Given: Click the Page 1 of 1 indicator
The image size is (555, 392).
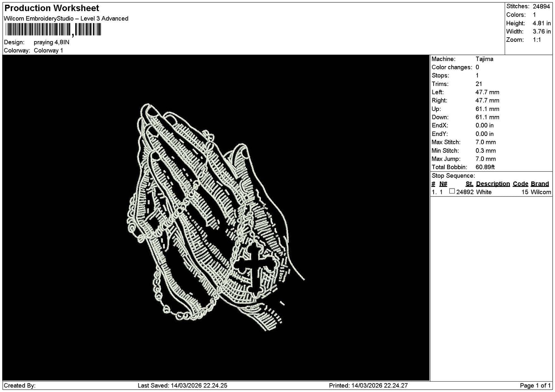Looking at the screenshot, I should tap(535, 385).
